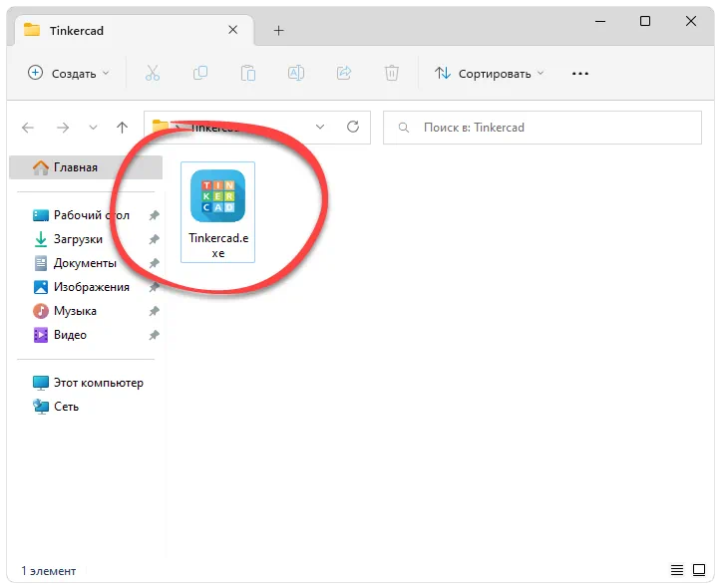
Task: Click the Share icon in toolbar
Action: coord(344,73)
